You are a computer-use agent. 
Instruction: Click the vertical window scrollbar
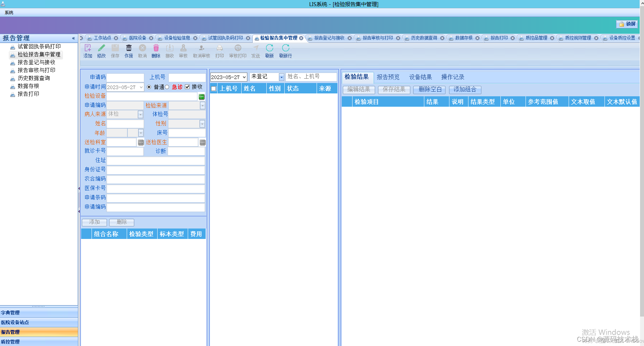pyautogui.click(x=642, y=162)
